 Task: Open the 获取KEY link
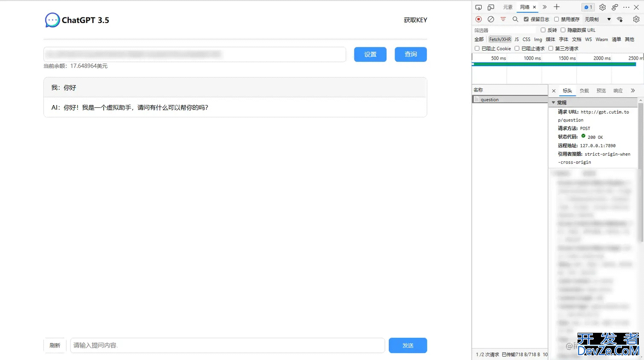[x=415, y=20]
